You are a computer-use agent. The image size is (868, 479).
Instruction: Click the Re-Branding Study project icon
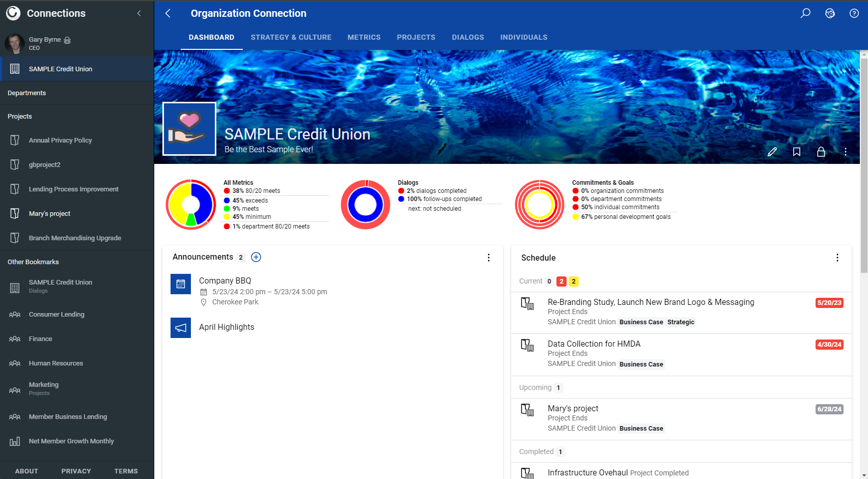tap(527, 304)
